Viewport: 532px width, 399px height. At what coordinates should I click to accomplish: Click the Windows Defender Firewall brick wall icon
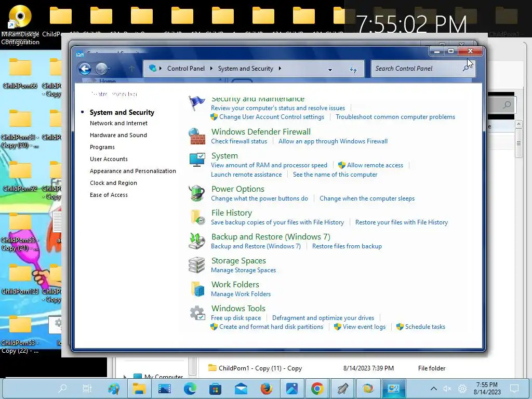(197, 136)
